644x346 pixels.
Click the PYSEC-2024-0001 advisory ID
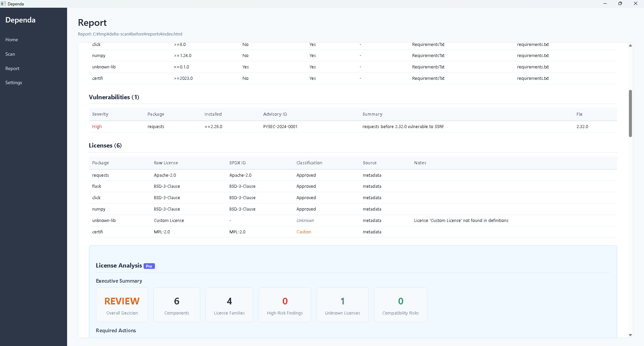pyautogui.click(x=280, y=126)
